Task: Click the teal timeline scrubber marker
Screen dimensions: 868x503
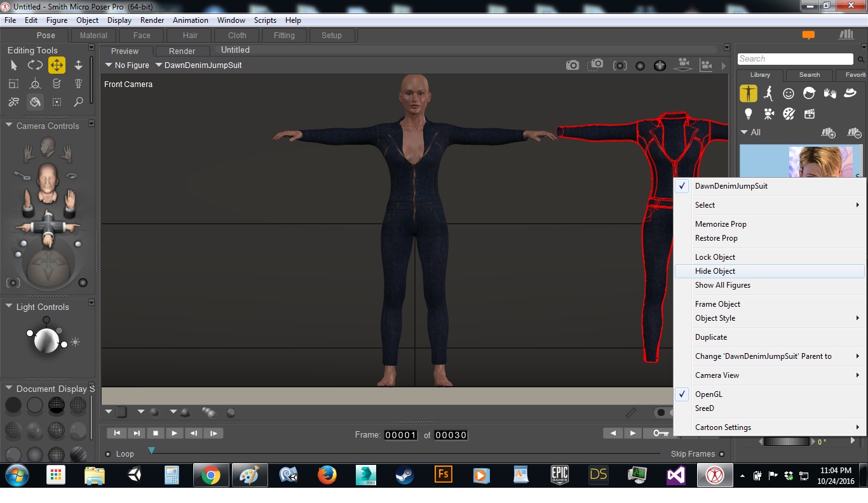Action: pyautogui.click(x=151, y=450)
